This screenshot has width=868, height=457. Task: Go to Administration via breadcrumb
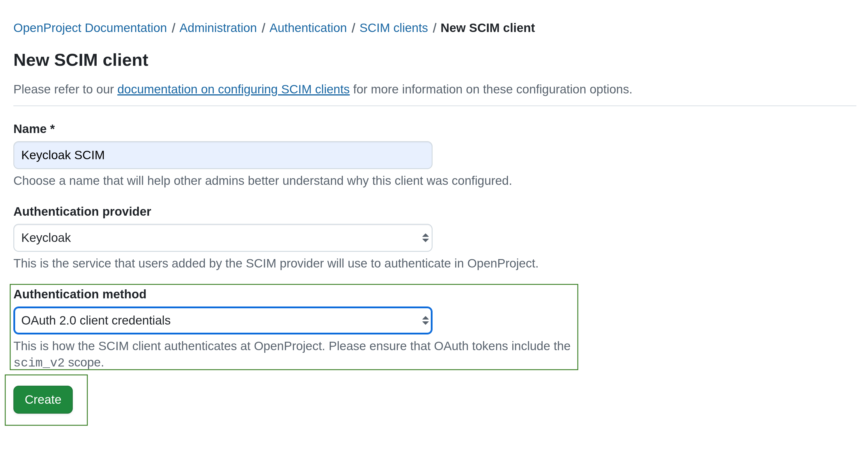(x=218, y=28)
